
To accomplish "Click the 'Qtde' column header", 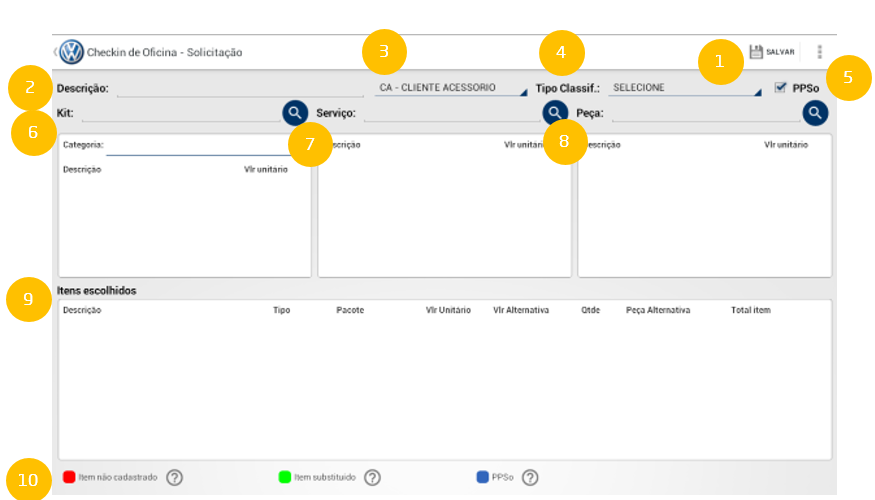I will (x=590, y=310).
